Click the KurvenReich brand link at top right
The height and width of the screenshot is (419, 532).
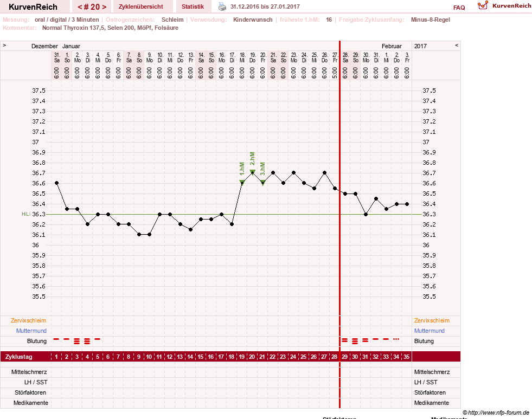(x=511, y=6)
